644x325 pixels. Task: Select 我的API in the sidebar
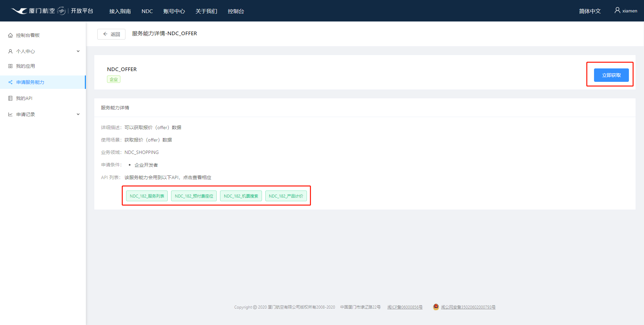(x=43, y=98)
